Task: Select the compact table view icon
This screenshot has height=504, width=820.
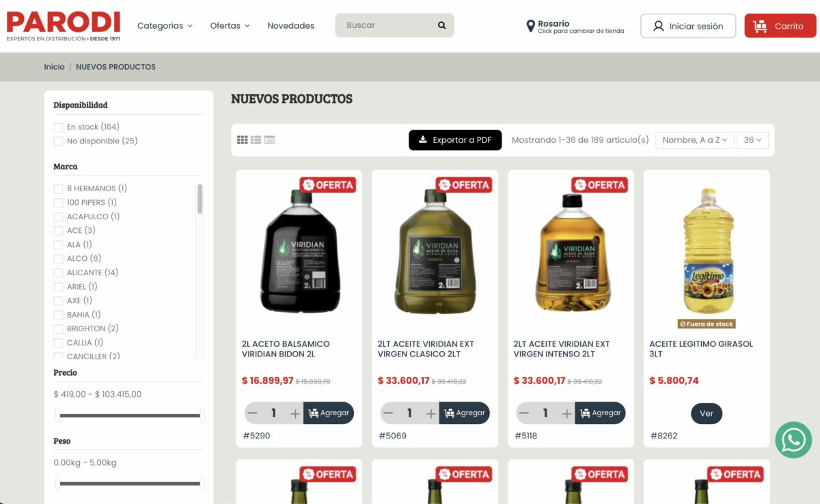Action: 269,140
